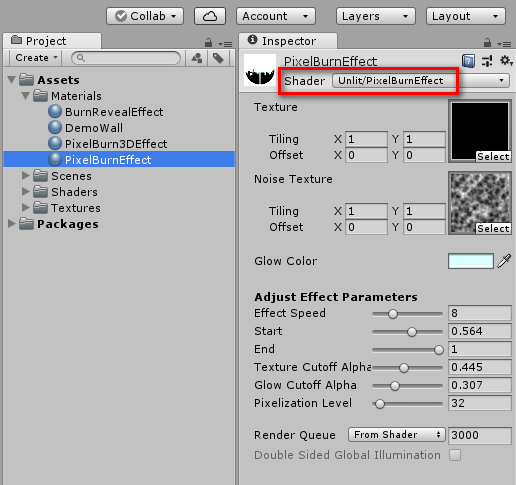This screenshot has height=485, width=516.
Task: Click Noise Texture Offset X field
Action: coord(366,227)
